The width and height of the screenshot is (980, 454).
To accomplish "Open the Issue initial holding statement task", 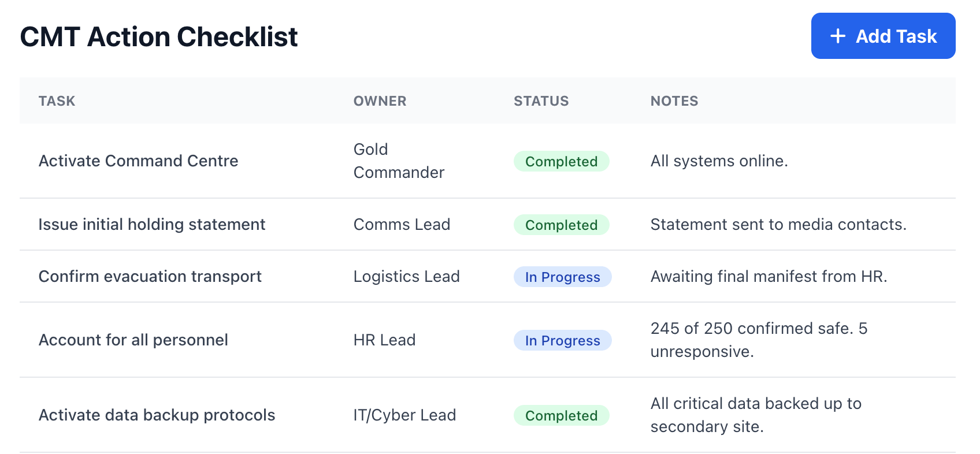I will pyautogui.click(x=152, y=224).
